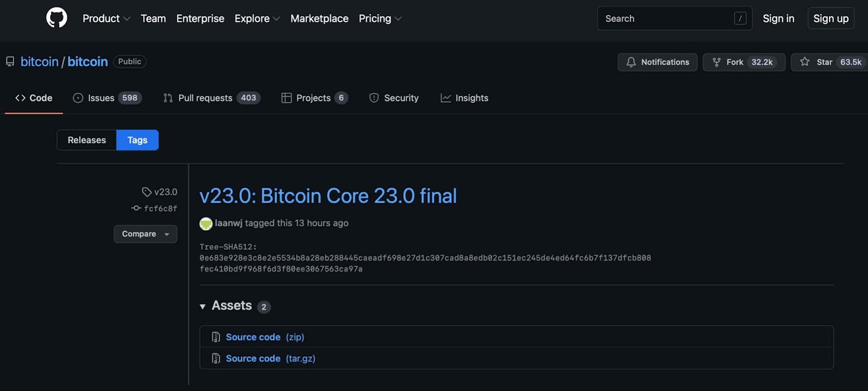Viewport: 868px width, 391px height.
Task: Switch to the Releases view
Action: [87, 140]
